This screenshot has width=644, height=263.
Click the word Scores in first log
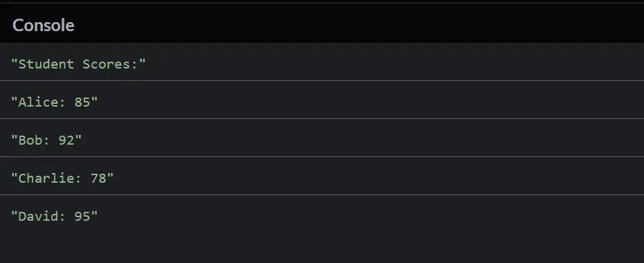point(107,64)
